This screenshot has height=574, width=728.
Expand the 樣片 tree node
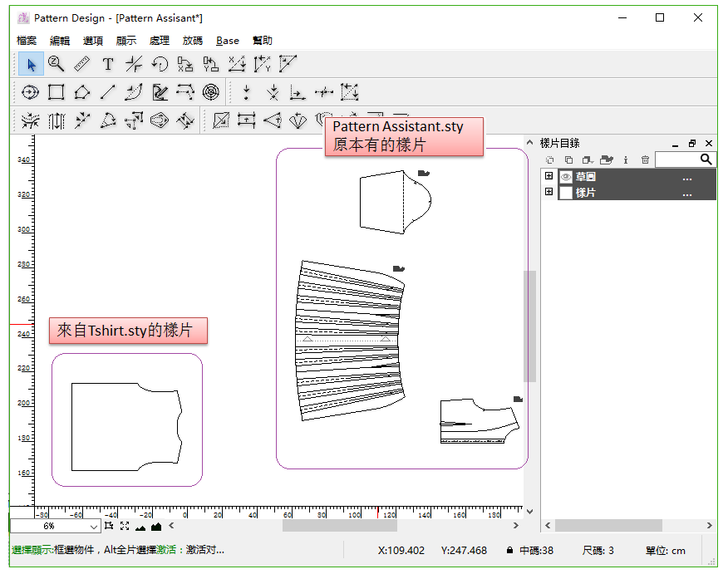click(x=548, y=193)
